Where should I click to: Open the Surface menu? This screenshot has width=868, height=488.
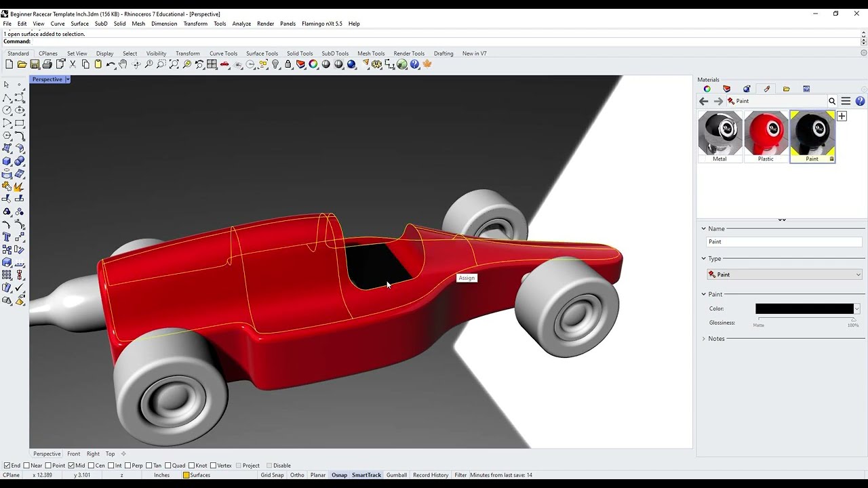click(79, 24)
